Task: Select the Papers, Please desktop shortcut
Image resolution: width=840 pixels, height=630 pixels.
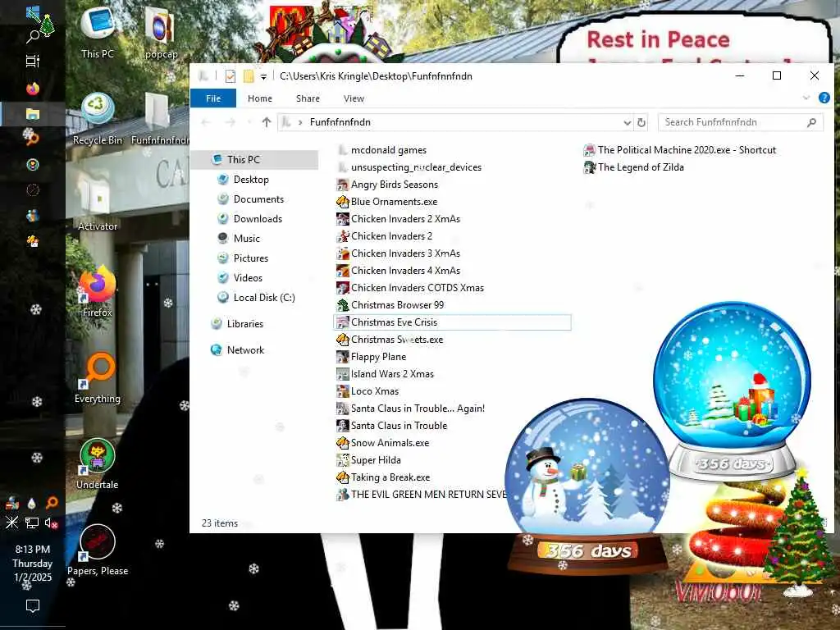Action: [x=98, y=550]
